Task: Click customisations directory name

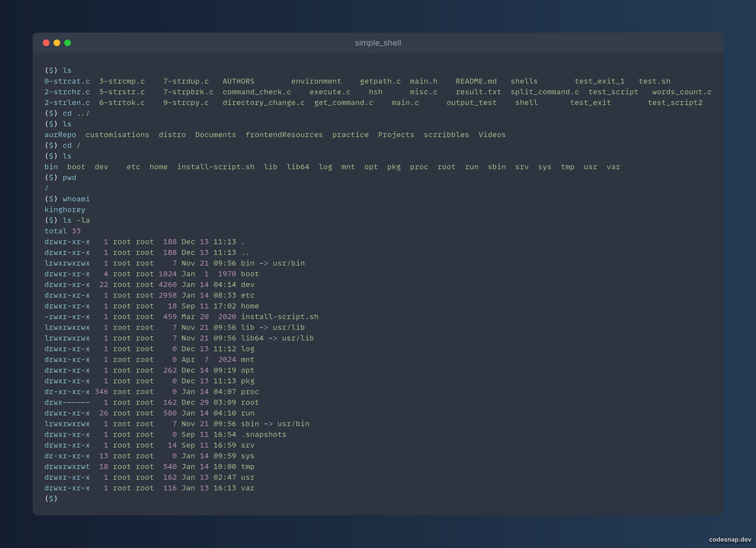Action: [117, 135]
